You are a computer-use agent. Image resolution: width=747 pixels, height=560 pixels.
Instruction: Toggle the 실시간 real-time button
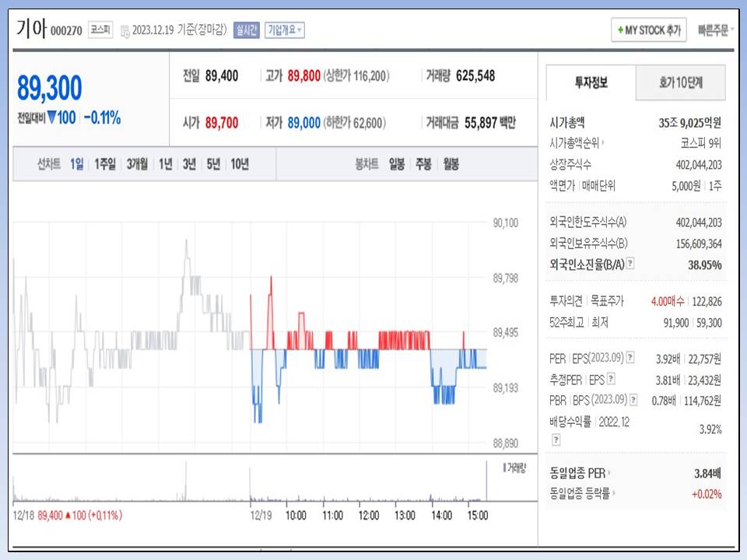pos(247,30)
